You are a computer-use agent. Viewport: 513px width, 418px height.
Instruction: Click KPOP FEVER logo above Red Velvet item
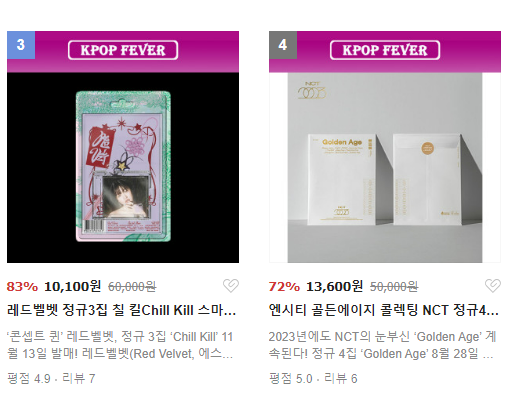tap(123, 50)
